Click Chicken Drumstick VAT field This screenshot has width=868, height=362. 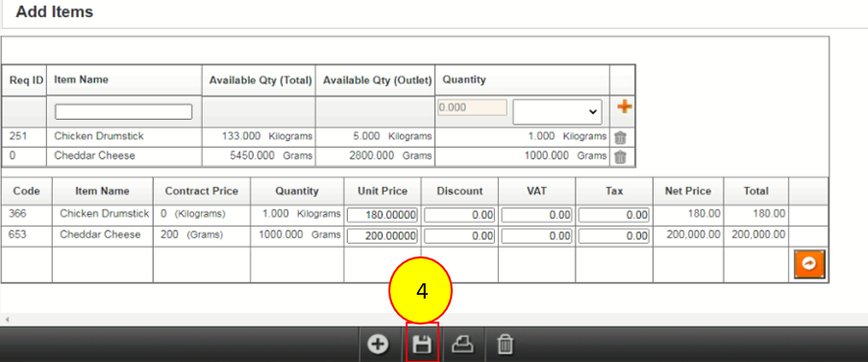point(536,215)
